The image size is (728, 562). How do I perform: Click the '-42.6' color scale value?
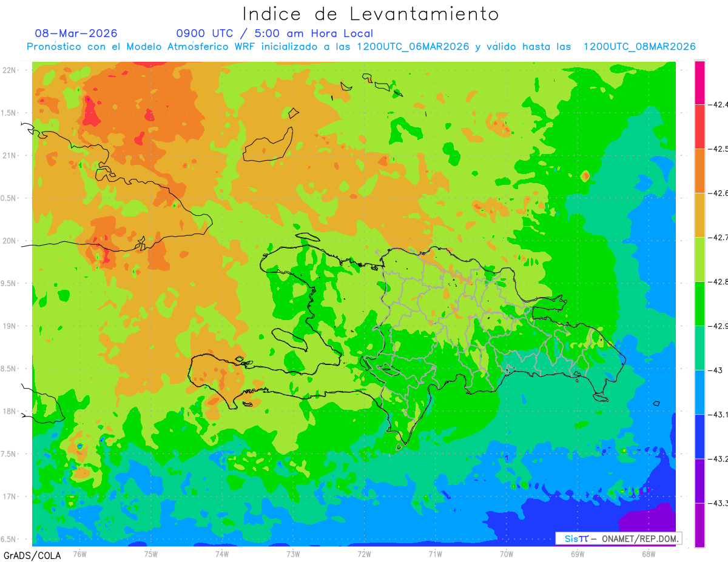click(718, 193)
